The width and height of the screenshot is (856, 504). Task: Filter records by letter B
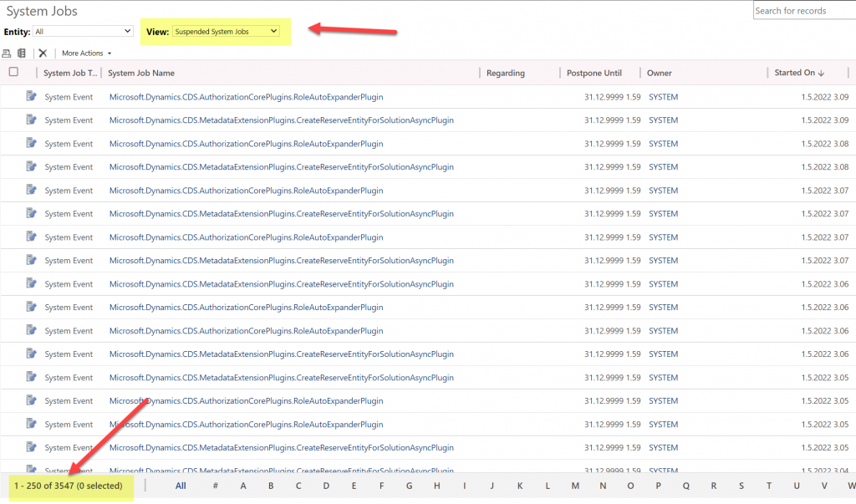point(271,486)
